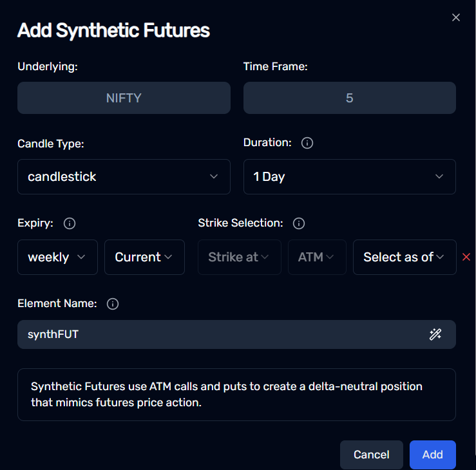
Task: Open the Strike at dropdown
Action: (x=240, y=258)
